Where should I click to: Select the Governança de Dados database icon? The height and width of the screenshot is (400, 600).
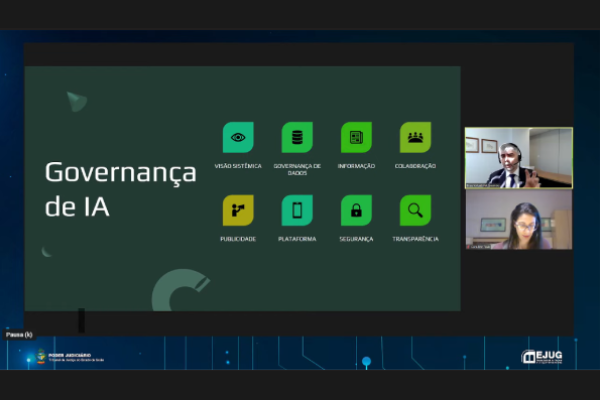[x=297, y=137]
